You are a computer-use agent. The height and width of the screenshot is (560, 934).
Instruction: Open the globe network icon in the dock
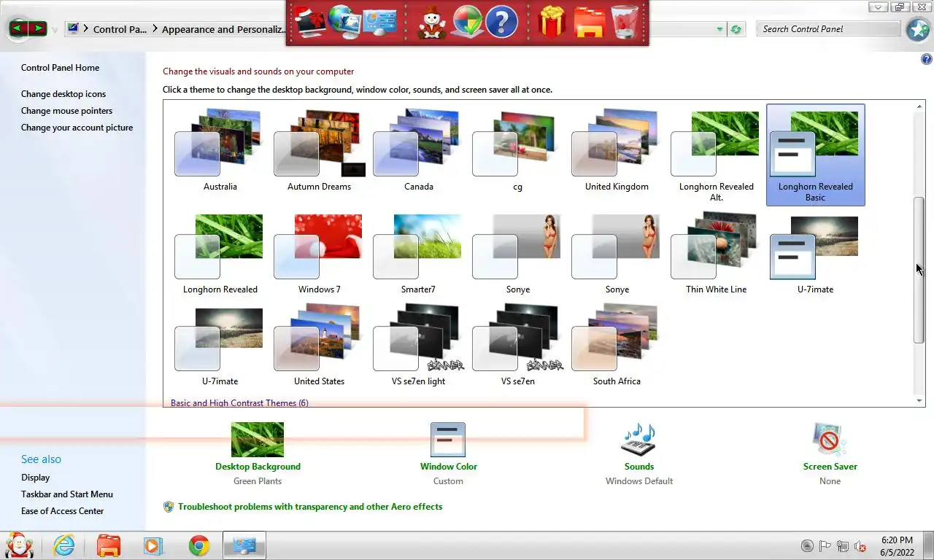coord(344,21)
